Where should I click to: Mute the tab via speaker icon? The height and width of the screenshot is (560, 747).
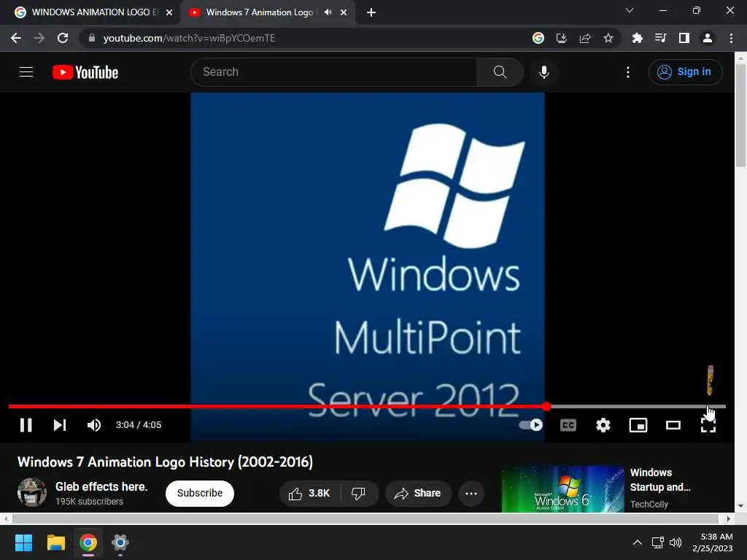pos(328,12)
